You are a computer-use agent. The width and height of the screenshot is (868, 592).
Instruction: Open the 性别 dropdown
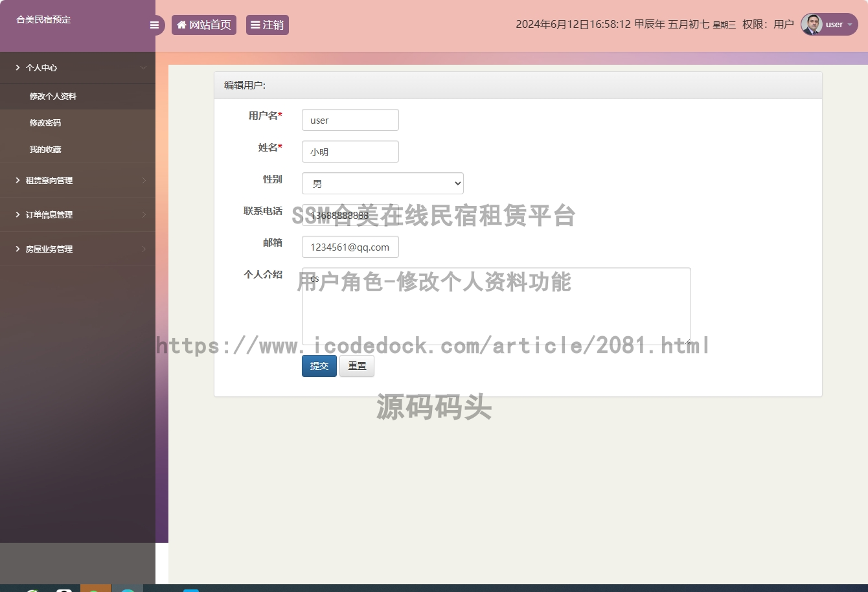point(383,183)
